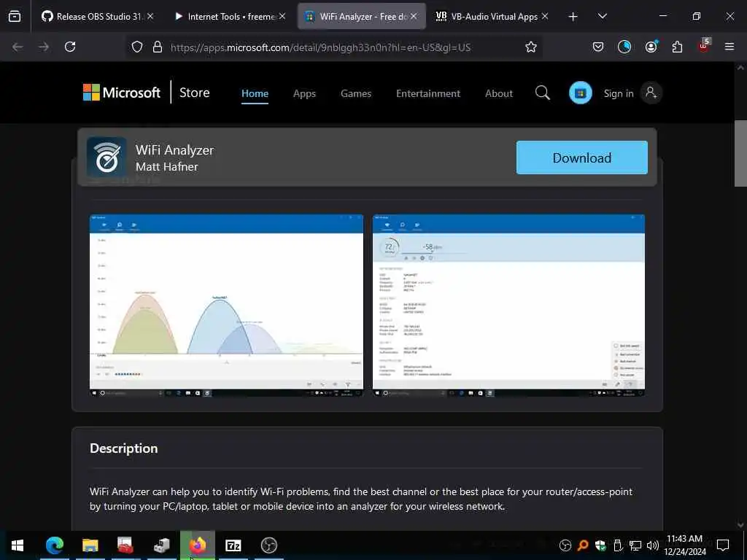Open the Store link

[194, 93]
